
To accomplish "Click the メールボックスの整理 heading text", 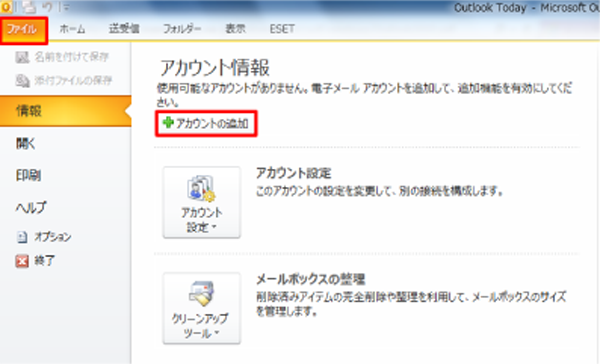I will 310,279.
